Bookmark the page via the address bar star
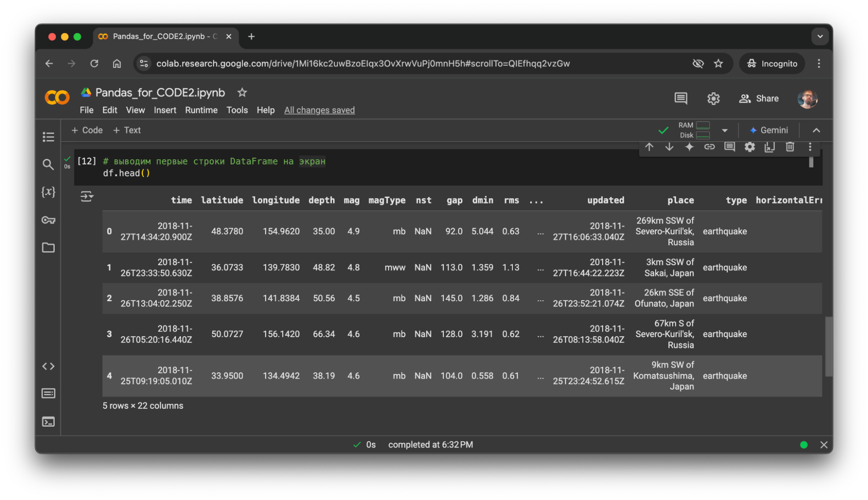868x500 pixels. pyautogui.click(x=719, y=63)
